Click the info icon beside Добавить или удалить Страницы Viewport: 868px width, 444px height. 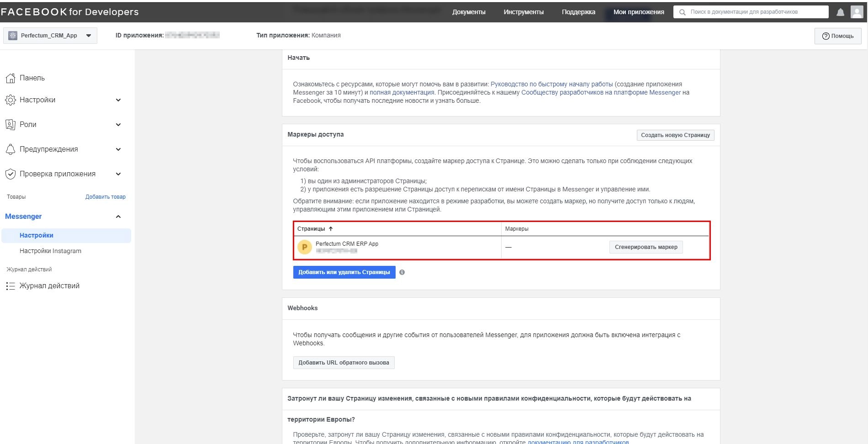point(402,272)
